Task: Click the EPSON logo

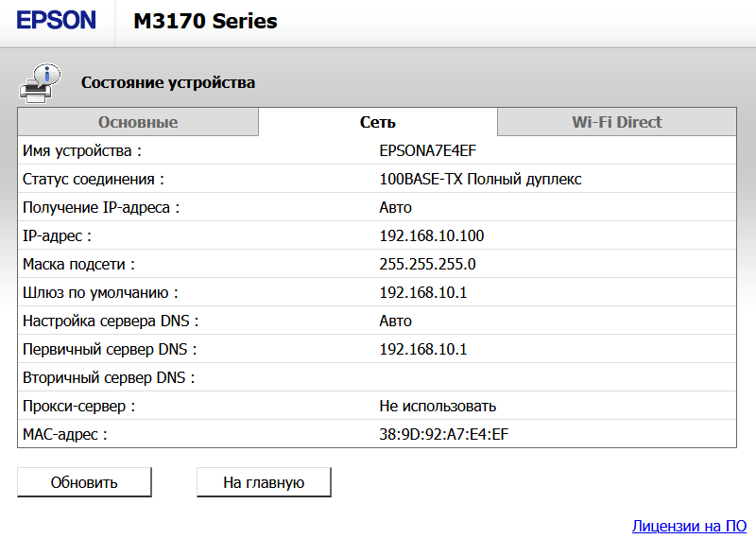Action: click(56, 21)
